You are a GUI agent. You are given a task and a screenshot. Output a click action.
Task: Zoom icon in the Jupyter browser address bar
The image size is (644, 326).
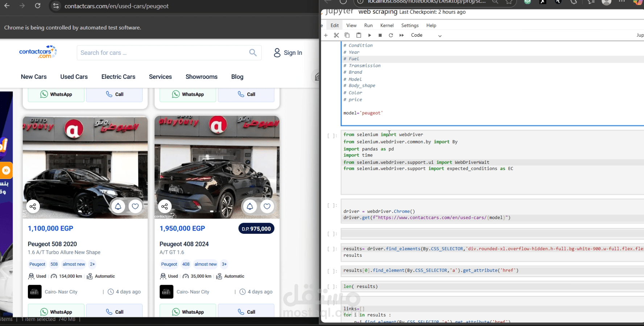click(495, 2)
